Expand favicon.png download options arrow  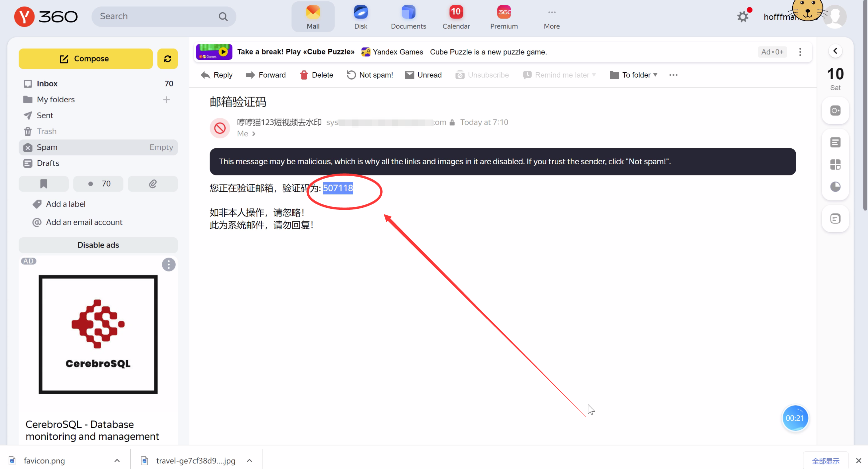coord(117,460)
